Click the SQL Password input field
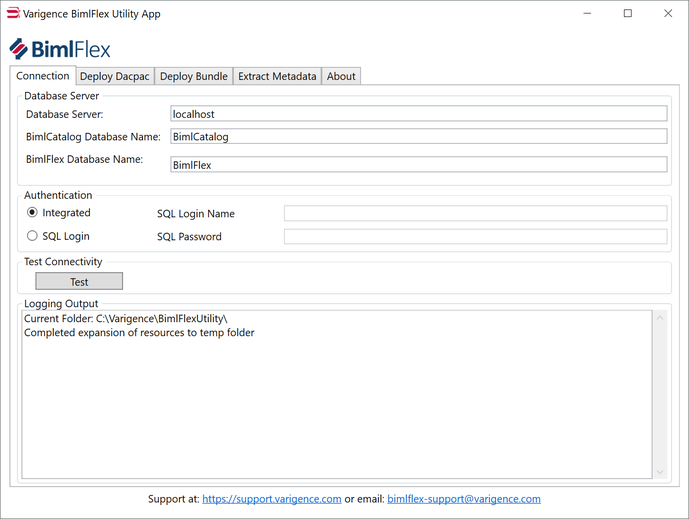689x519 pixels. [x=475, y=236]
